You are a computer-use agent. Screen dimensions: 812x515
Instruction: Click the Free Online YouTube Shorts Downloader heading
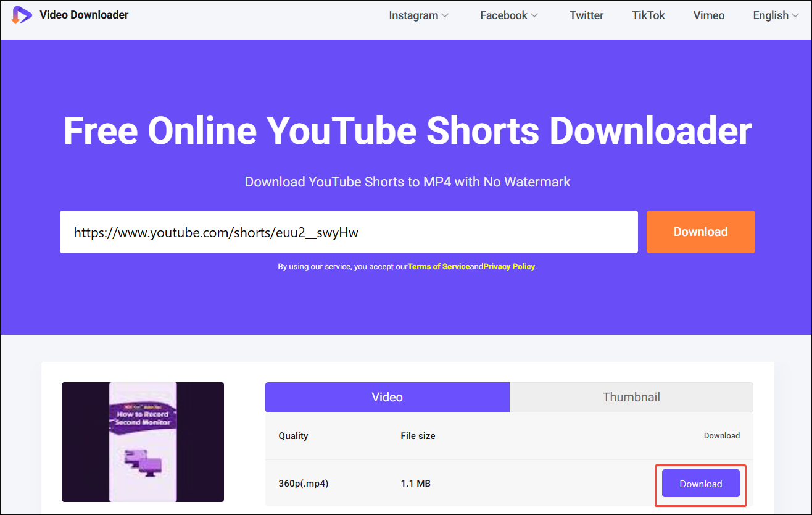tap(407, 131)
